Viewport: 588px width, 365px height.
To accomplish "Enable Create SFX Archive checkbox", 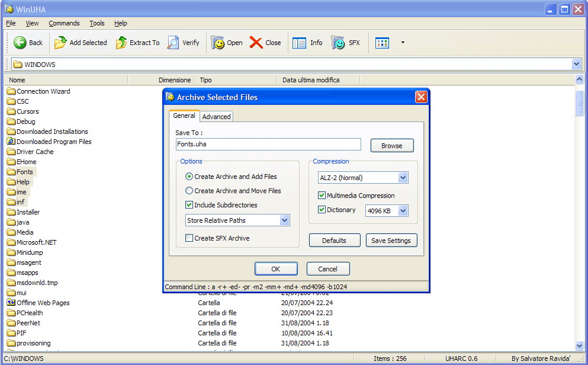I will [x=189, y=238].
